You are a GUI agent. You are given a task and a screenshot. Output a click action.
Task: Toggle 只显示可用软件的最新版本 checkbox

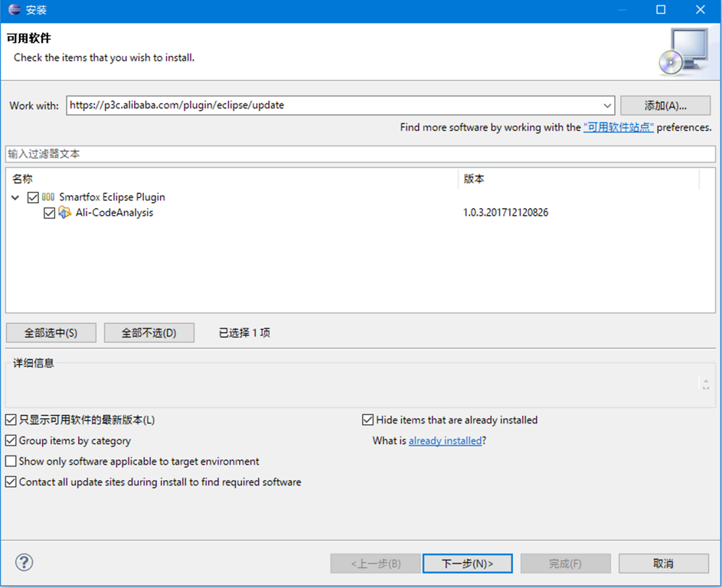pos(11,420)
